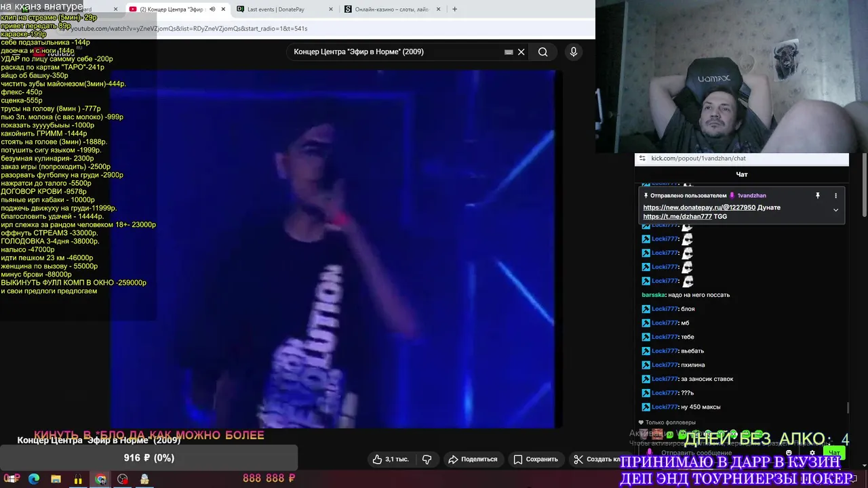This screenshot has height=488, width=868.
Task: Open site settings icon in kick popout address bar
Action: pos(642,159)
